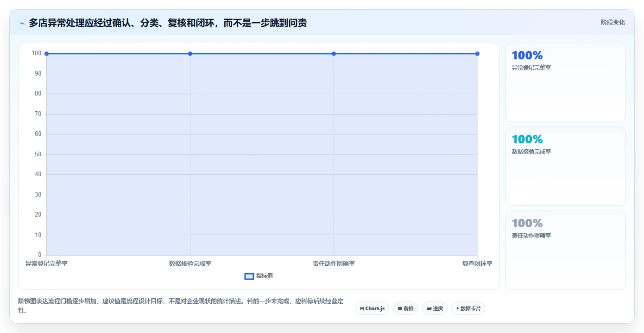
Task: Click the data point above 数据核验完成率
Action: (190, 54)
